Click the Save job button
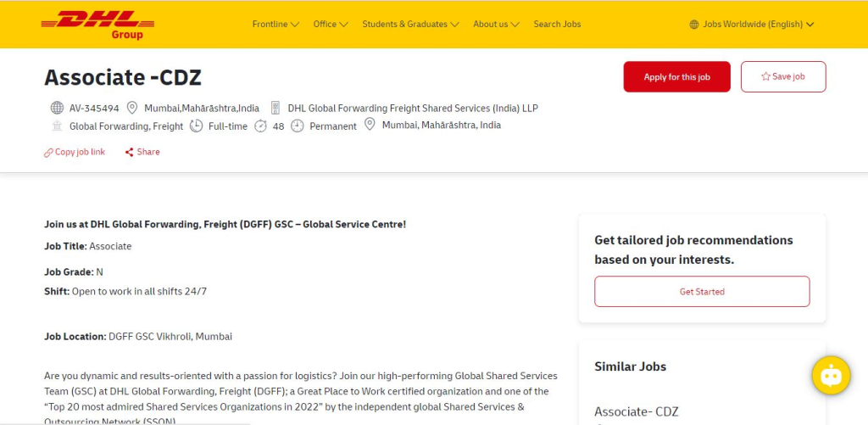Viewport: 868px width, 425px height. tap(783, 76)
